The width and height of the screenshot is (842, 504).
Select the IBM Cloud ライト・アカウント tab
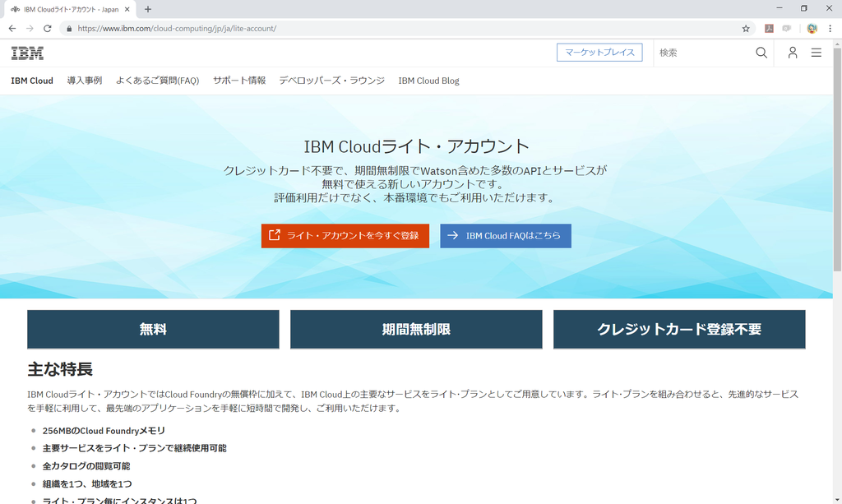click(70, 9)
